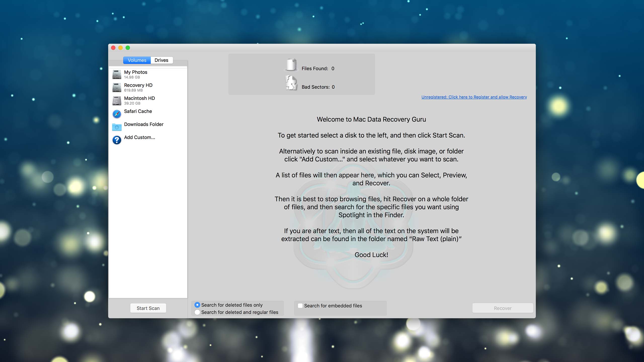This screenshot has width=644, height=362.
Task: Click the "Good Luck!" text
Action: pos(371,255)
